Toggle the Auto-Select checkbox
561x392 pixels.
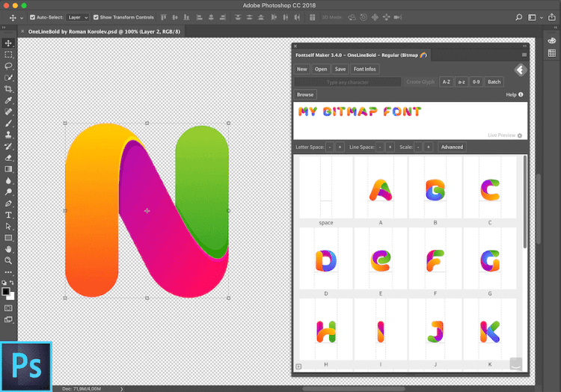[x=32, y=17]
